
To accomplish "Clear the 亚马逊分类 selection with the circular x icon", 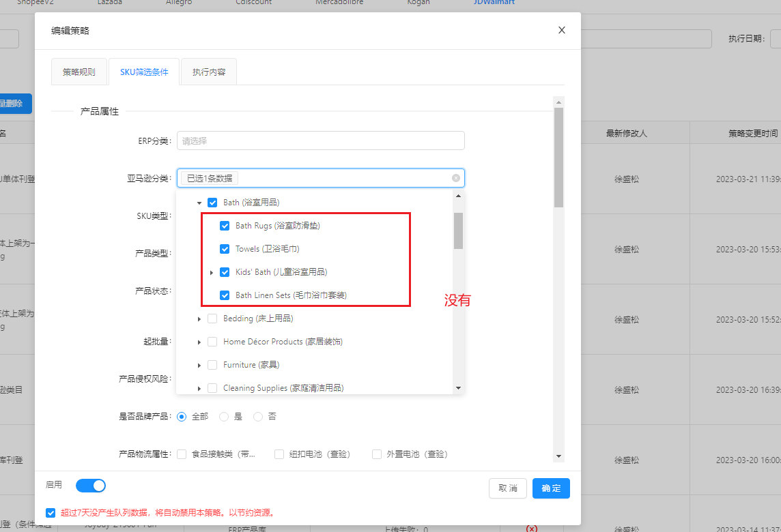I will 456,178.
